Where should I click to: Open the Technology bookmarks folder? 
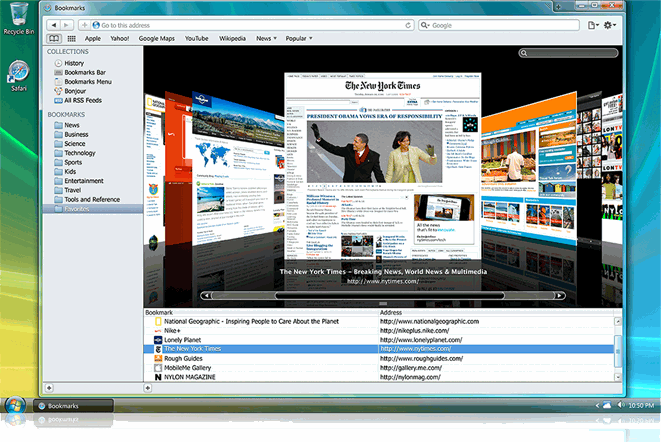point(82,152)
